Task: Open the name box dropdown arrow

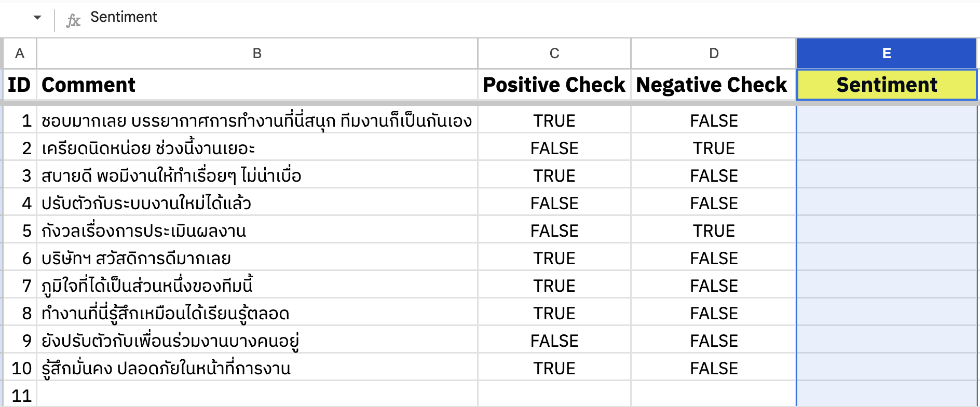Action: point(36,17)
